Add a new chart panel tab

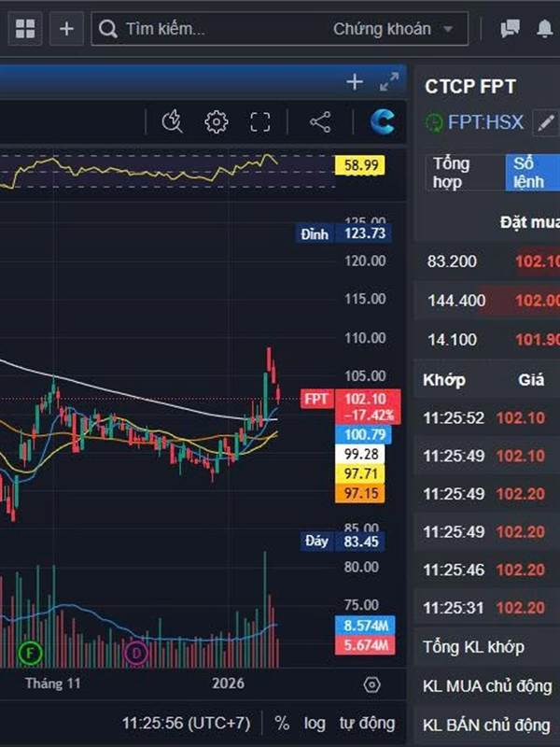point(355,82)
